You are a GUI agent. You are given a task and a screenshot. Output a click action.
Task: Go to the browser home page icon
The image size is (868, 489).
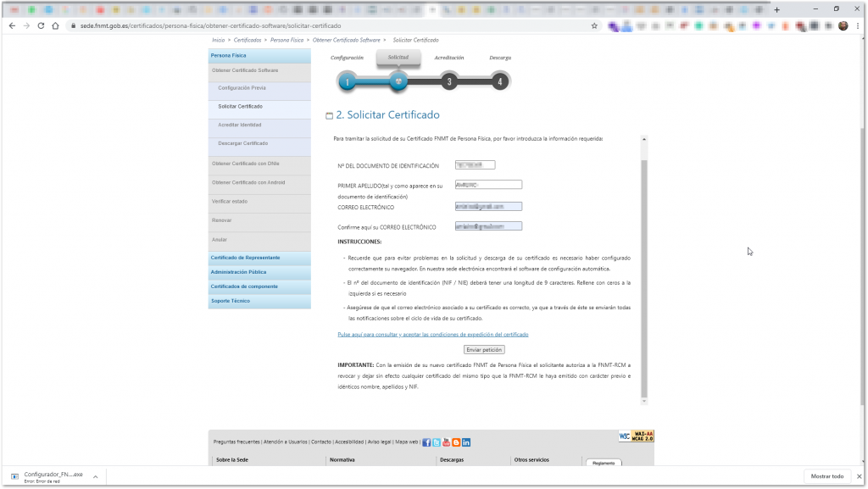click(55, 25)
